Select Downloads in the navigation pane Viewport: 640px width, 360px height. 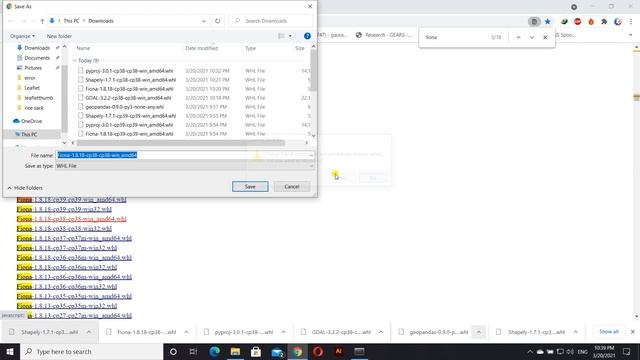[x=37, y=48]
